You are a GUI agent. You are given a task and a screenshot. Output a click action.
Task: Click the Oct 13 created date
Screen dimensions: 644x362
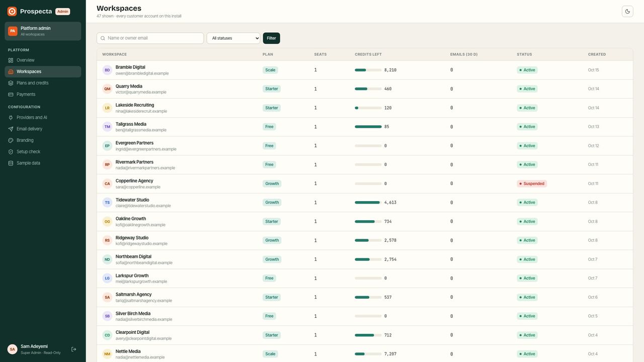click(594, 127)
